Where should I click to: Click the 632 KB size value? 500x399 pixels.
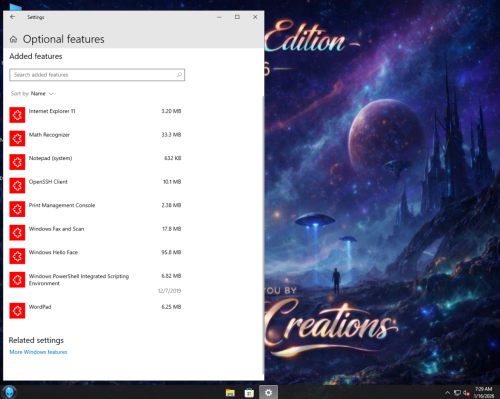(173, 158)
